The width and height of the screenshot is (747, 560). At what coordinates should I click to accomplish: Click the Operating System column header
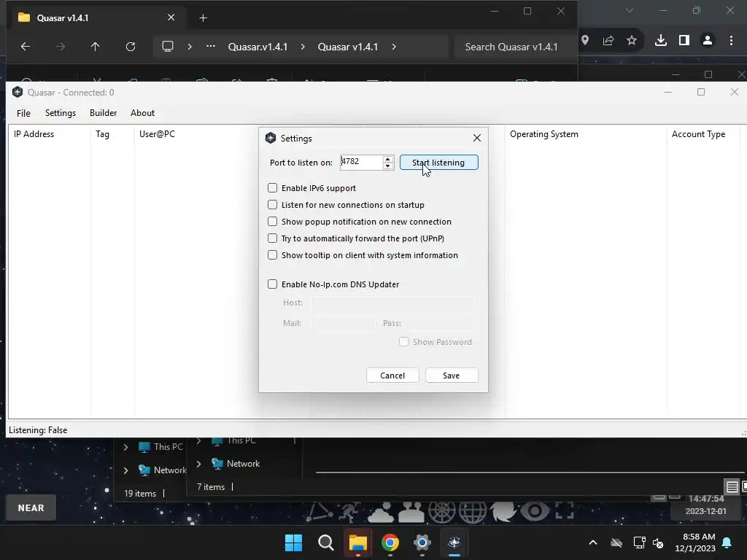click(586, 134)
